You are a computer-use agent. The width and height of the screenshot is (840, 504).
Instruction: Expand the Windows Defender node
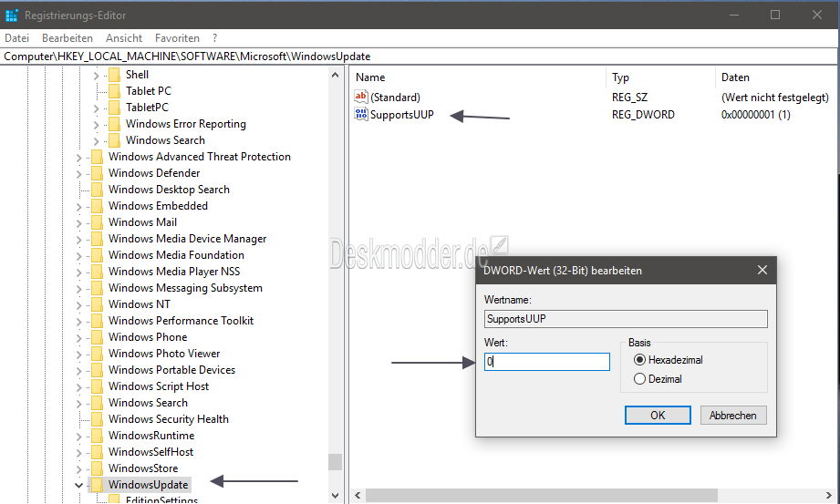(78, 175)
